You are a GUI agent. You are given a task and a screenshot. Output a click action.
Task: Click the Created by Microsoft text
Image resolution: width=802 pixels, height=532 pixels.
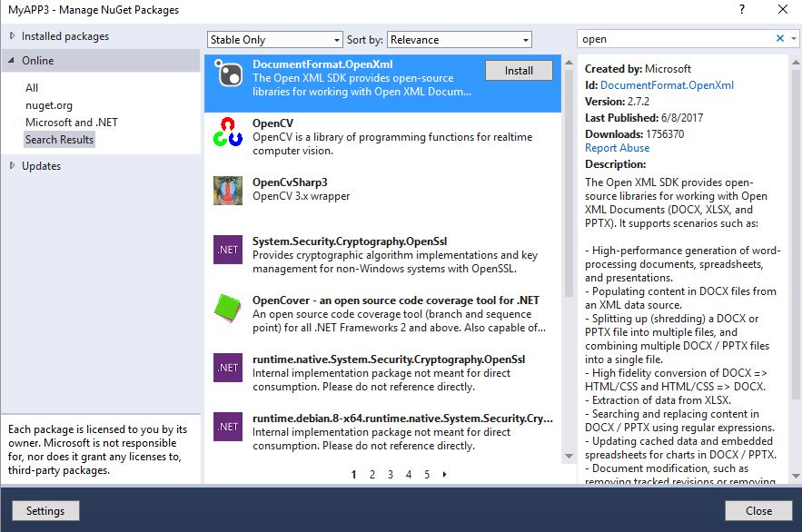tap(638, 68)
